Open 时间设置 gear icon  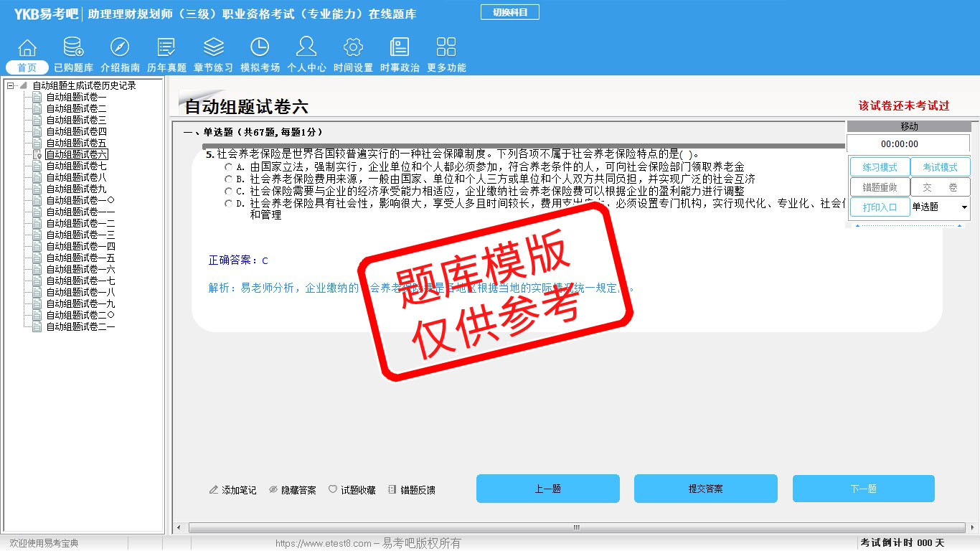tap(353, 48)
